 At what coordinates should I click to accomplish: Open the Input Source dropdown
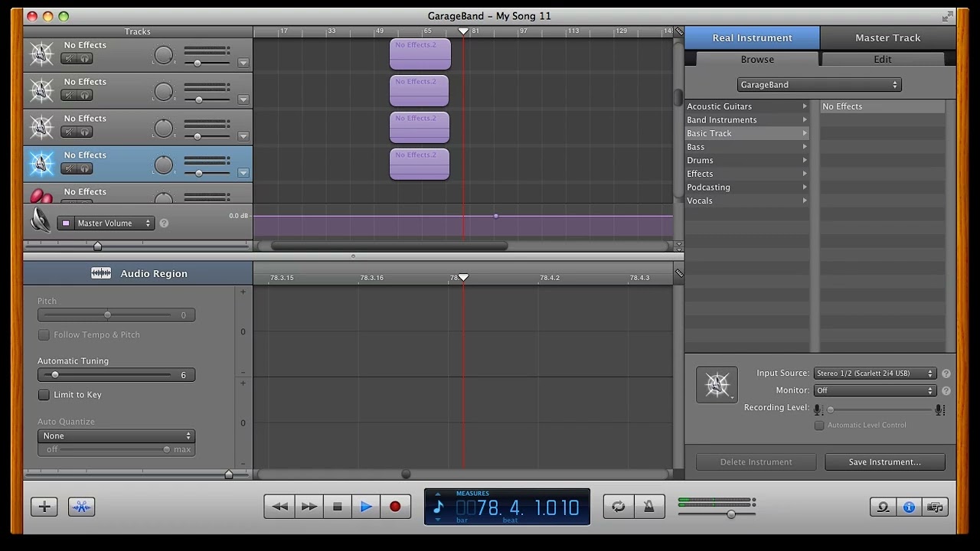pyautogui.click(x=875, y=373)
